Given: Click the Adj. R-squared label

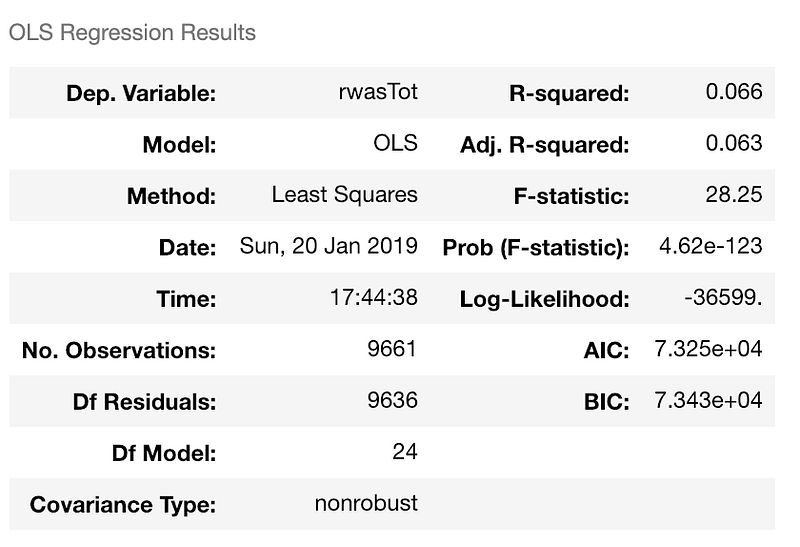Looking at the screenshot, I should click(545, 145).
